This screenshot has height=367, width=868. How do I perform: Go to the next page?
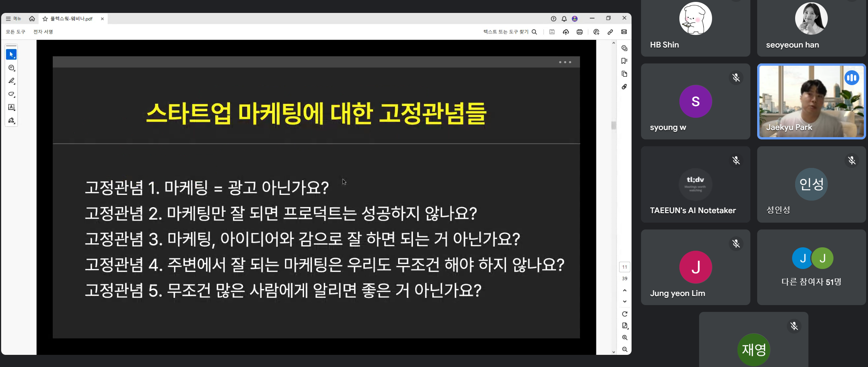point(625,302)
